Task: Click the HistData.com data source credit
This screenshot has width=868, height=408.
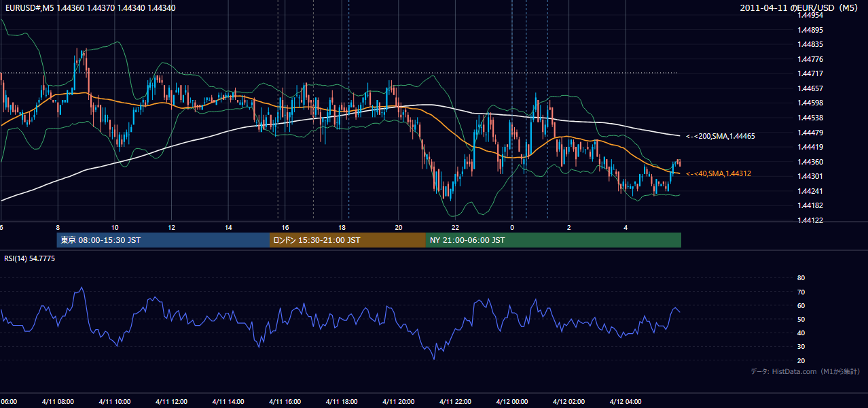Action: (x=806, y=371)
